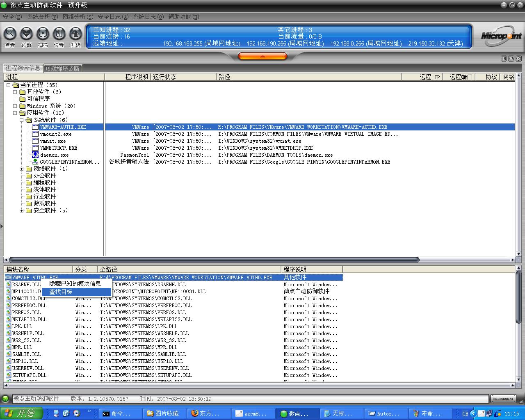Click the 诊断 (Diagnose) toolbar icon

click(x=26, y=33)
